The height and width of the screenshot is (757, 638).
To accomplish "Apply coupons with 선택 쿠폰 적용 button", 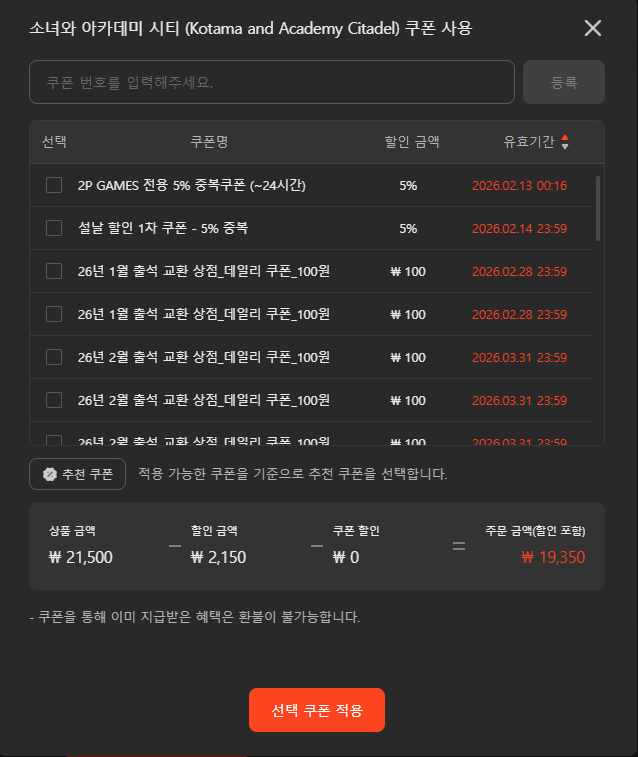I will click(x=317, y=710).
